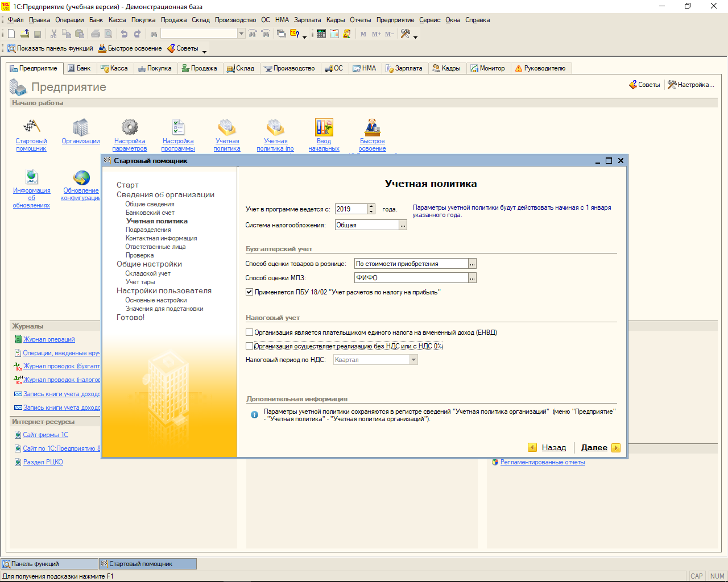The height and width of the screenshot is (582, 728).
Task: Click the windows list toolbar icon
Action: coord(281,34)
